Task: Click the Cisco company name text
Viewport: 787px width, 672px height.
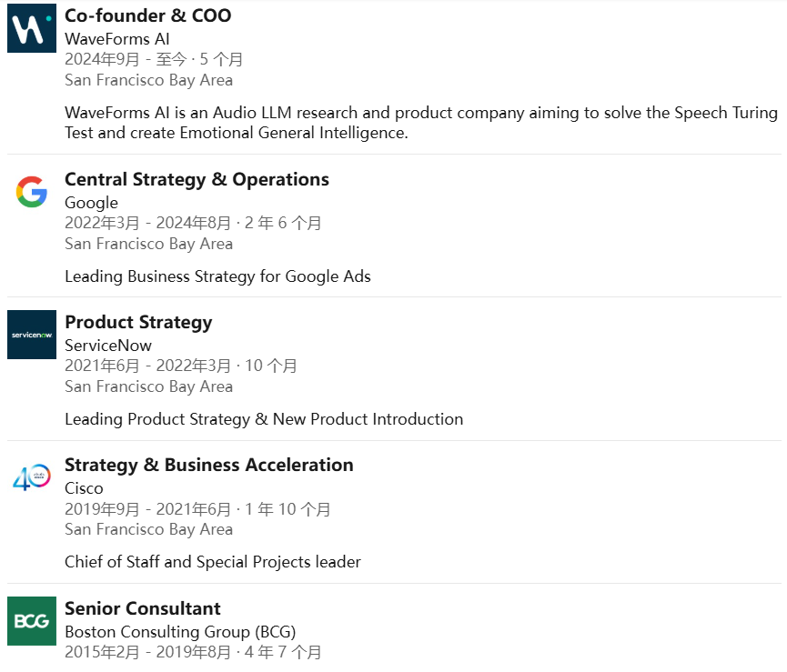Action: tap(84, 488)
